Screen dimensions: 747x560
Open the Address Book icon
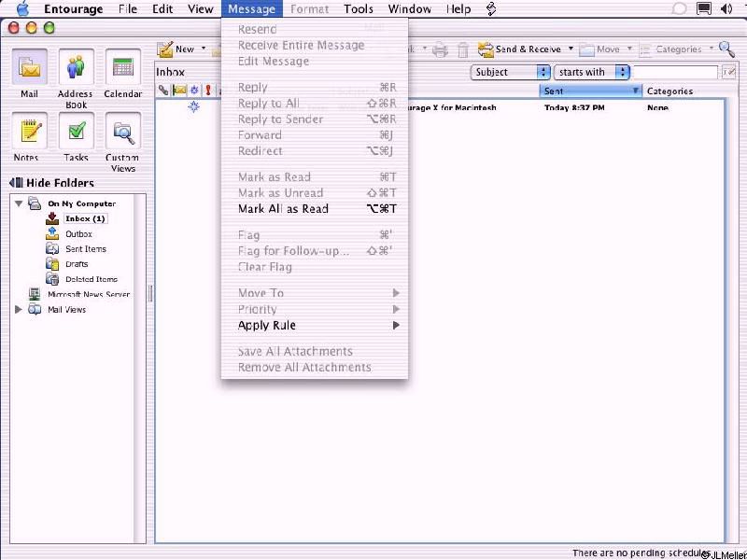(76, 67)
